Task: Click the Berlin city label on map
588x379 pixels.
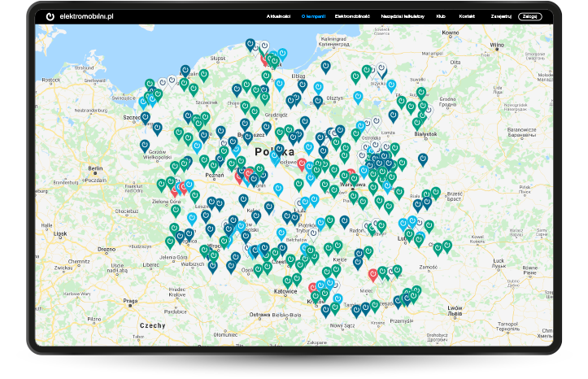Action: click(97, 168)
